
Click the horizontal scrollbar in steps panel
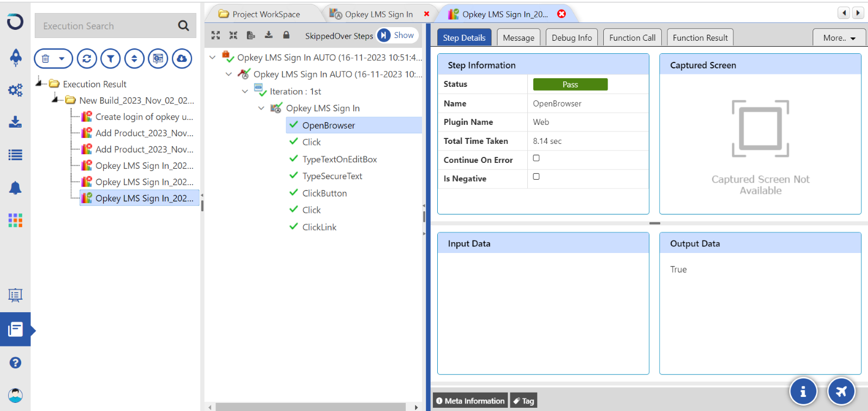pos(310,407)
